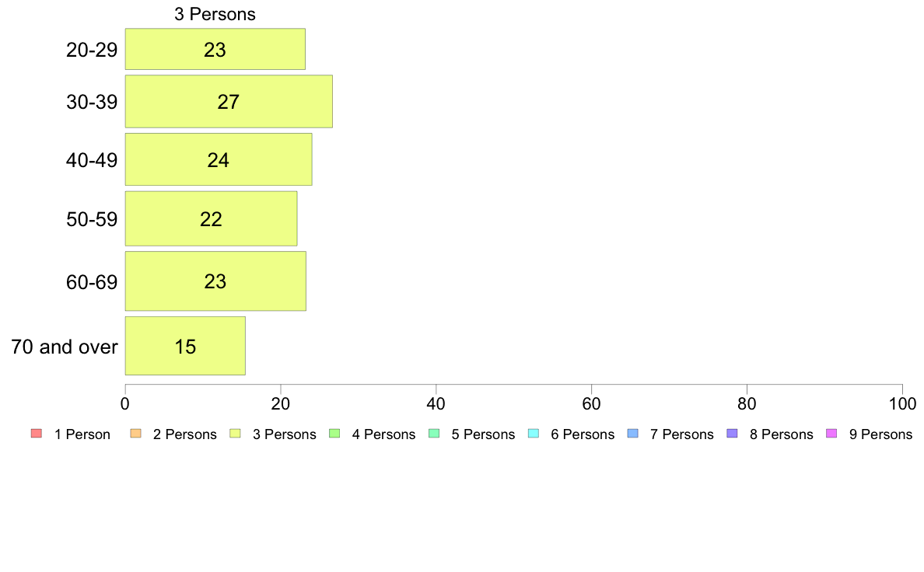Select the blue 7 Persons legend swatch
This screenshot has height=572, width=924.
(633, 434)
